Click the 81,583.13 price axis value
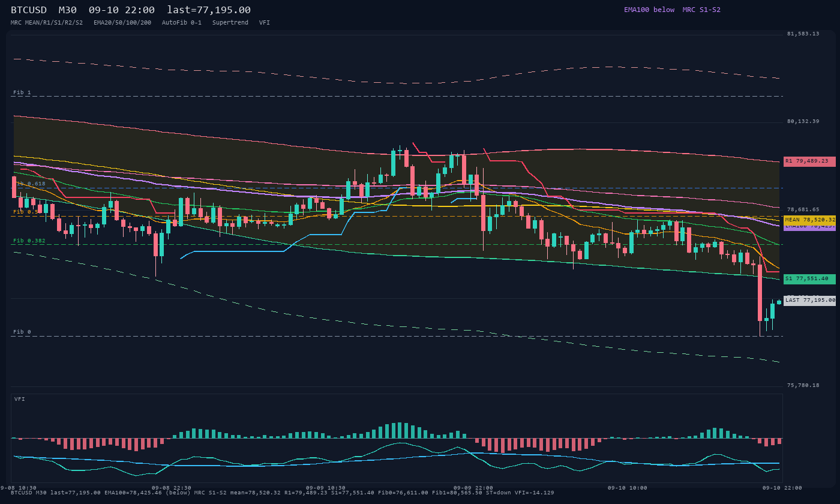This screenshot has height=504, width=840. tap(803, 34)
